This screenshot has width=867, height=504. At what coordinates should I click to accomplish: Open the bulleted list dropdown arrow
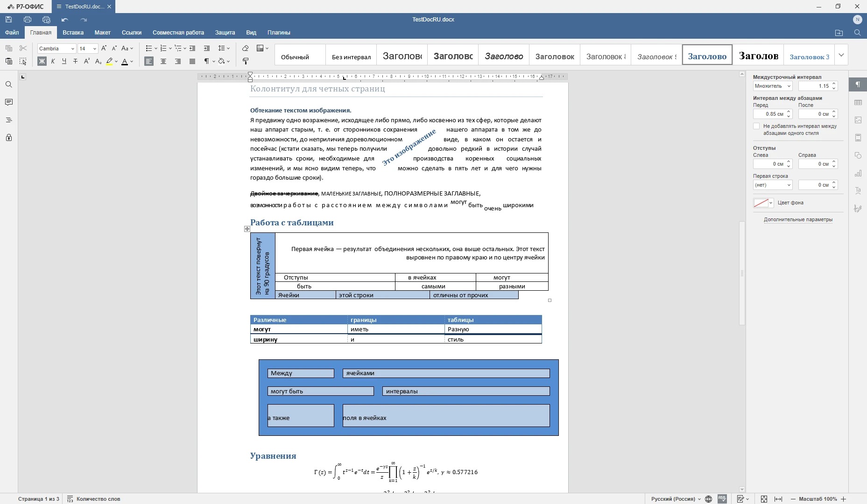(x=156, y=48)
